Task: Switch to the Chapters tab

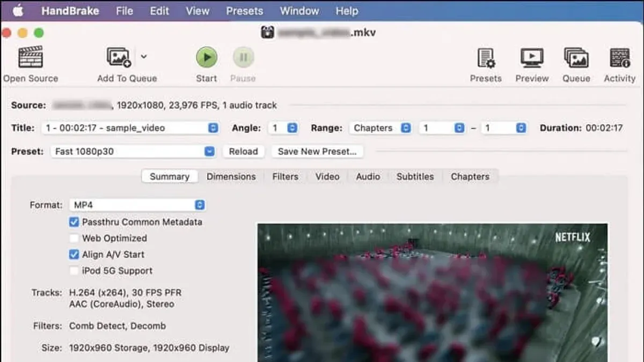Action: pyautogui.click(x=470, y=176)
